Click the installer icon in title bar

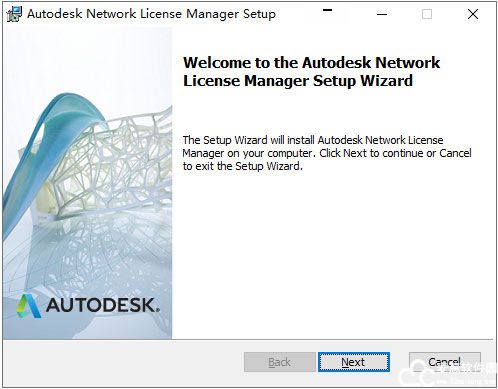(x=14, y=14)
